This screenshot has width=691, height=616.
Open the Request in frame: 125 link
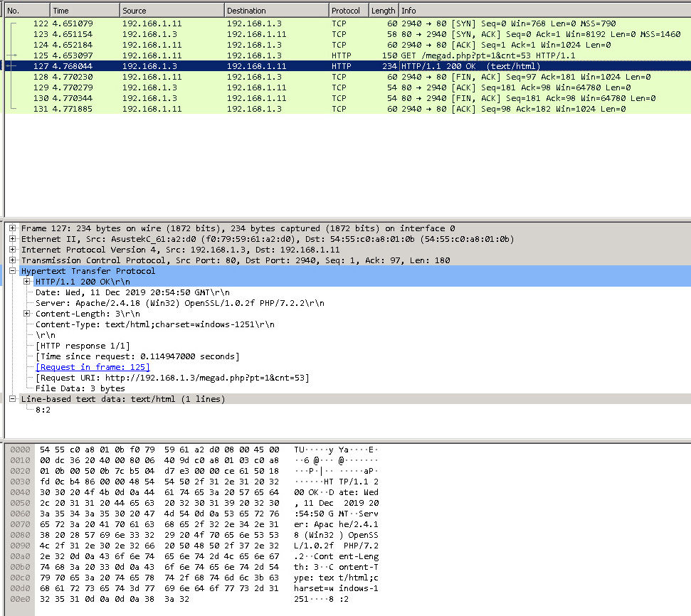pyautogui.click(x=93, y=367)
